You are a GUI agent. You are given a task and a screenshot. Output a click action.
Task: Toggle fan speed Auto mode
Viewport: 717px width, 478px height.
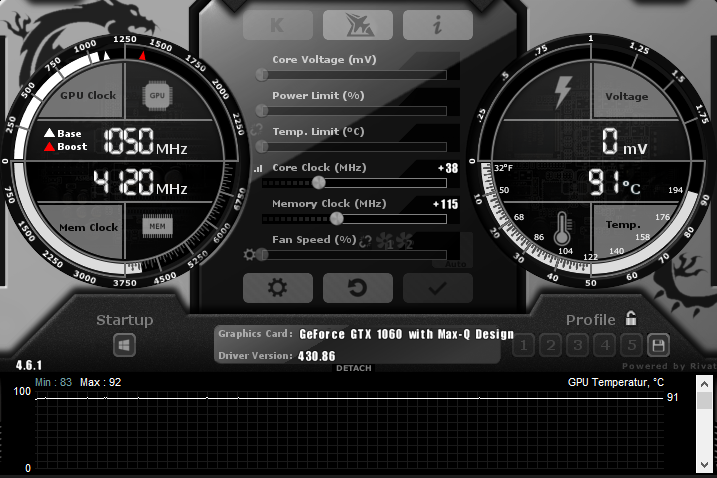tap(455, 264)
